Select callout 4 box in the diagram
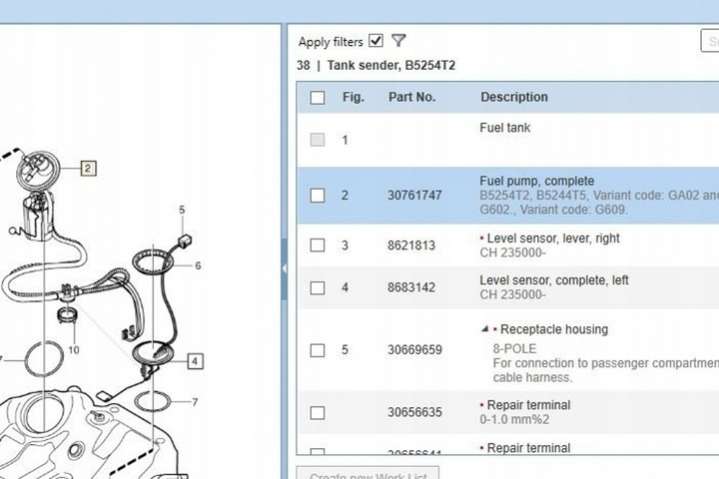 click(x=194, y=361)
